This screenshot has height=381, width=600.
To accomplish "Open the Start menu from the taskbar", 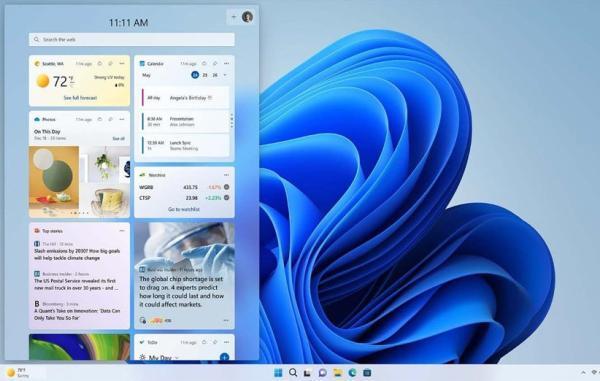I will [278, 373].
